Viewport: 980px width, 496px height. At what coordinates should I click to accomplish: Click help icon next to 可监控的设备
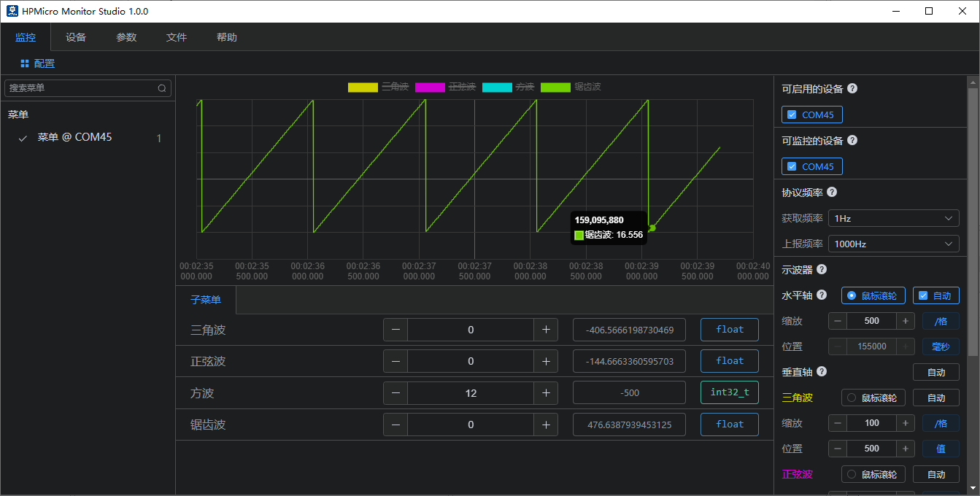(x=852, y=140)
